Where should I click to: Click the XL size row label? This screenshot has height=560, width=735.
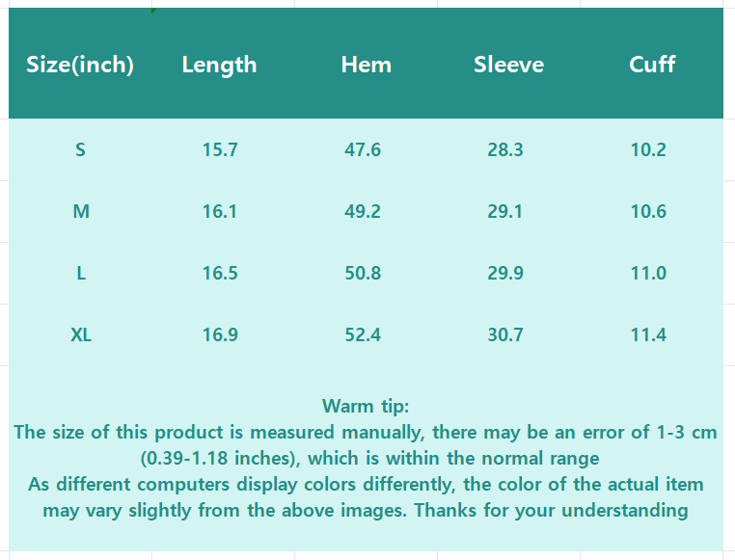point(81,334)
